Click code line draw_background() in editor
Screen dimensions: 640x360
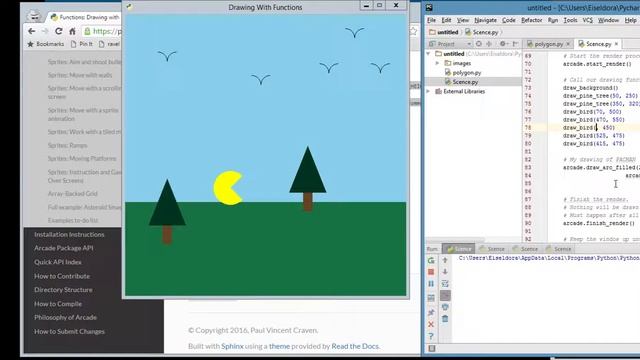pos(591,88)
